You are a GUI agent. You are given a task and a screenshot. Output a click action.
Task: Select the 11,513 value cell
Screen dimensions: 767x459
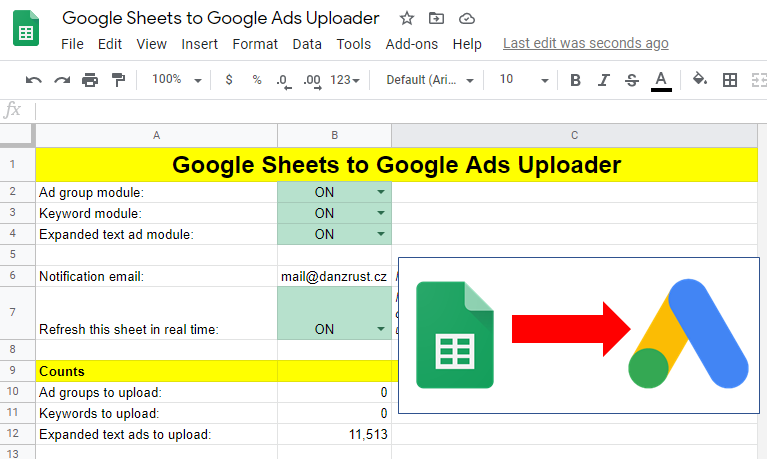click(x=335, y=434)
